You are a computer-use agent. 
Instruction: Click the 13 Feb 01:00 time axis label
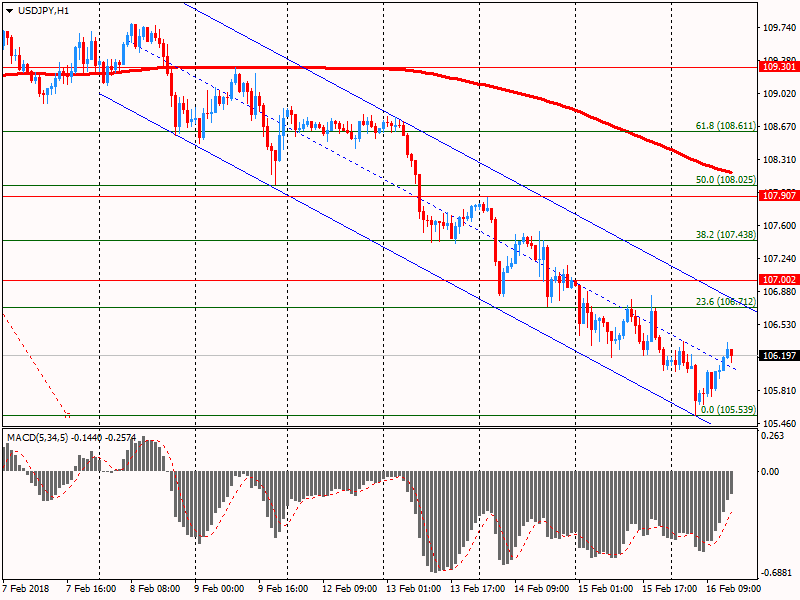(413, 589)
